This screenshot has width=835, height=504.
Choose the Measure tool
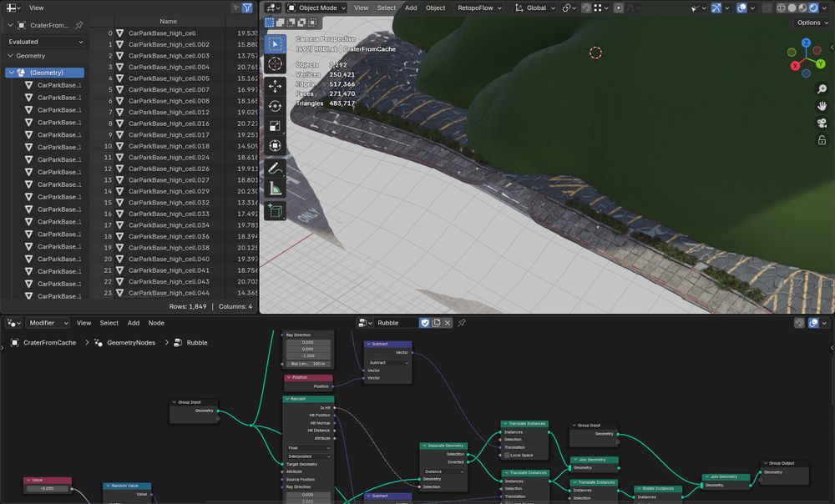click(x=275, y=189)
